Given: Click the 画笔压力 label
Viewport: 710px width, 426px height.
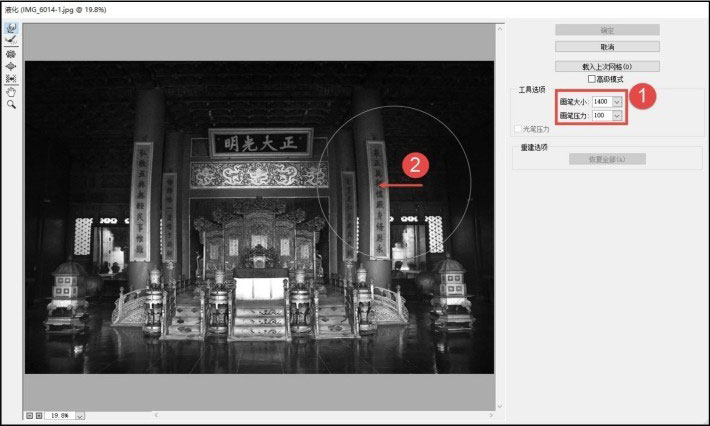Looking at the screenshot, I should coord(574,116).
